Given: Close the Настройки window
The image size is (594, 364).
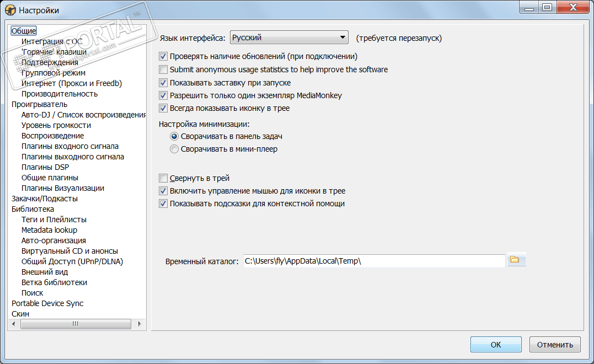Looking at the screenshot, I should [x=573, y=7].
